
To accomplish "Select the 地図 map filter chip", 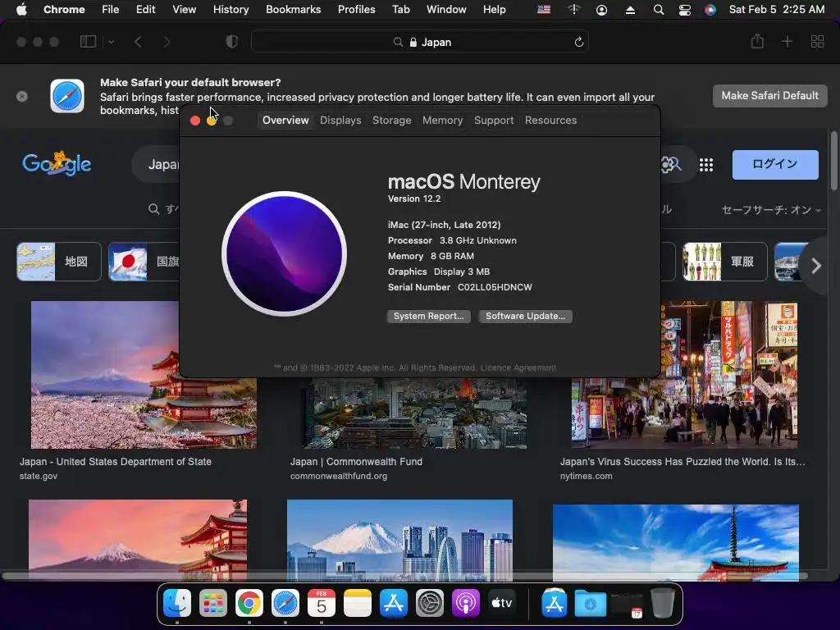I will [59, 262].
